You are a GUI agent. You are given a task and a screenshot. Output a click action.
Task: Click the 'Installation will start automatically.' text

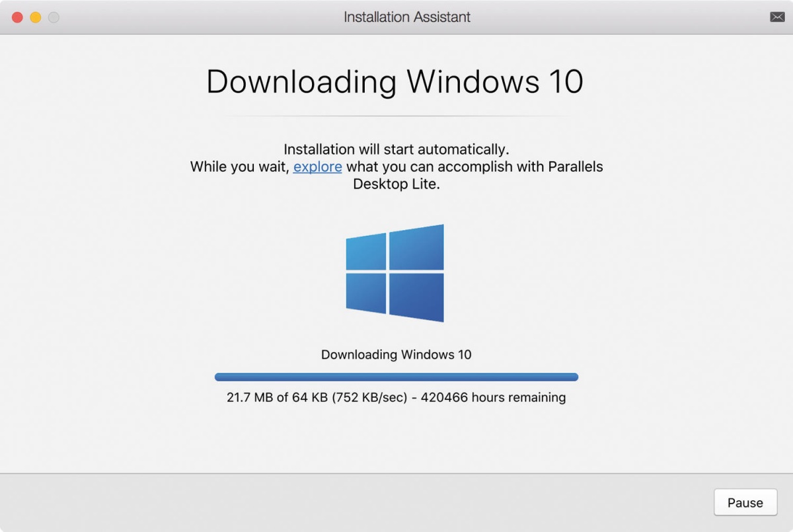point(397,149)
